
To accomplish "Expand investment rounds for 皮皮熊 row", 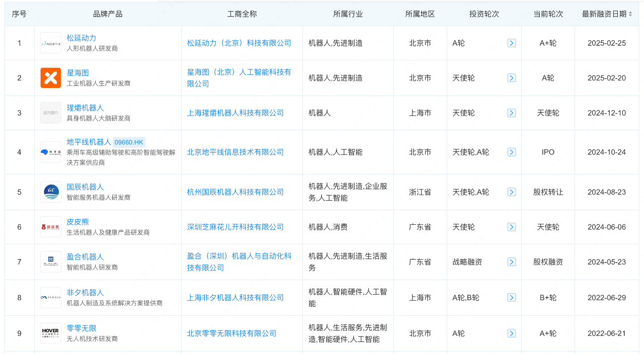I will click(x=512, y=227).
